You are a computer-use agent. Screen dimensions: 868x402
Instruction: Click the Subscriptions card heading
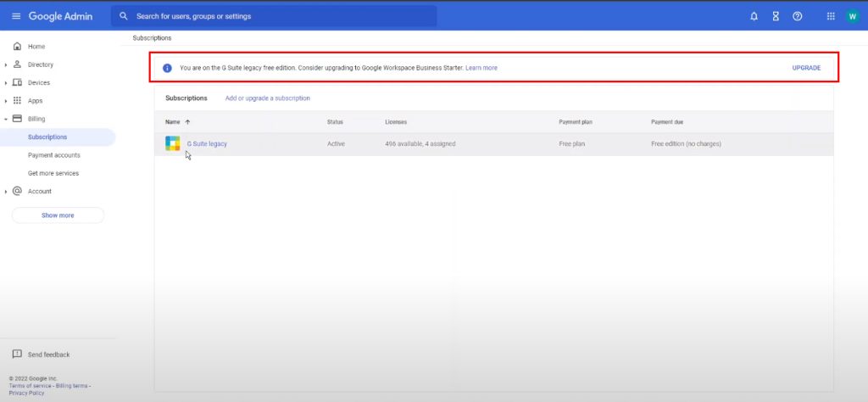coord(186,98)
